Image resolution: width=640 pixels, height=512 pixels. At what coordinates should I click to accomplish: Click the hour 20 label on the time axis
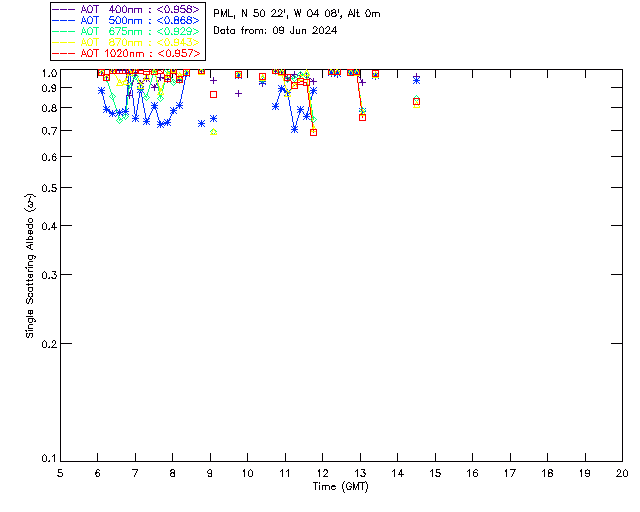[622, 473]
